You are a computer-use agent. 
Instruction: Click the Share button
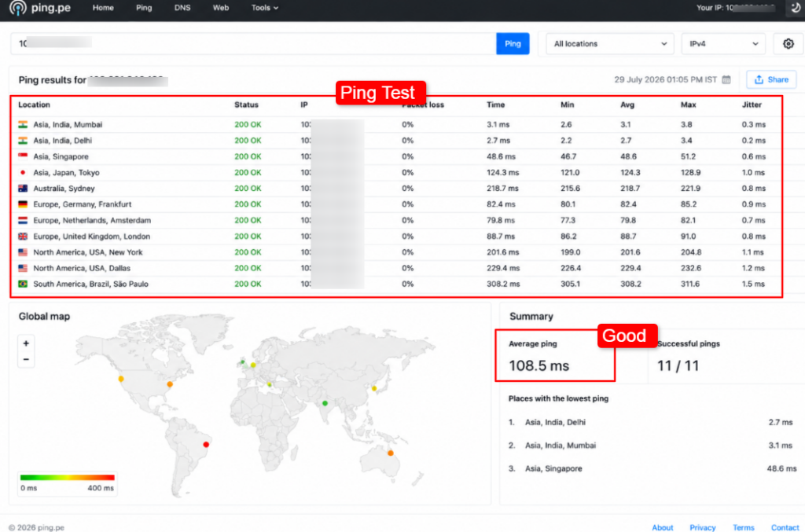[x=771, y=79]
